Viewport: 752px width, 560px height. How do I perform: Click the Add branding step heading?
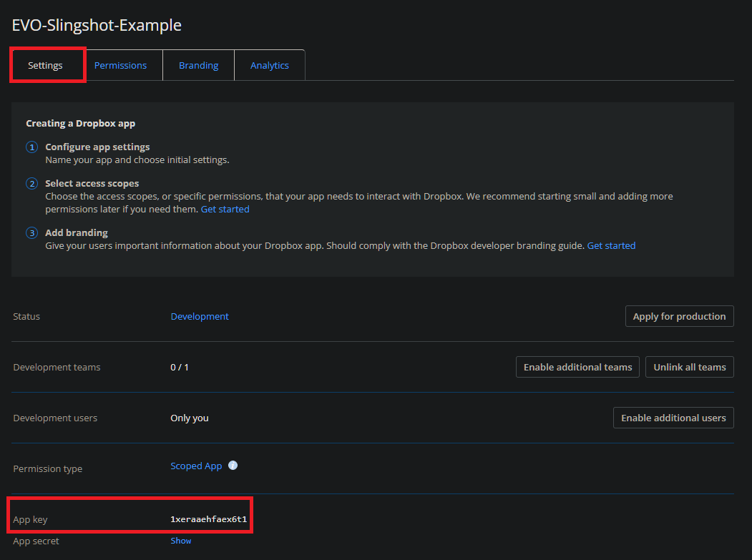tap(77, 232)
